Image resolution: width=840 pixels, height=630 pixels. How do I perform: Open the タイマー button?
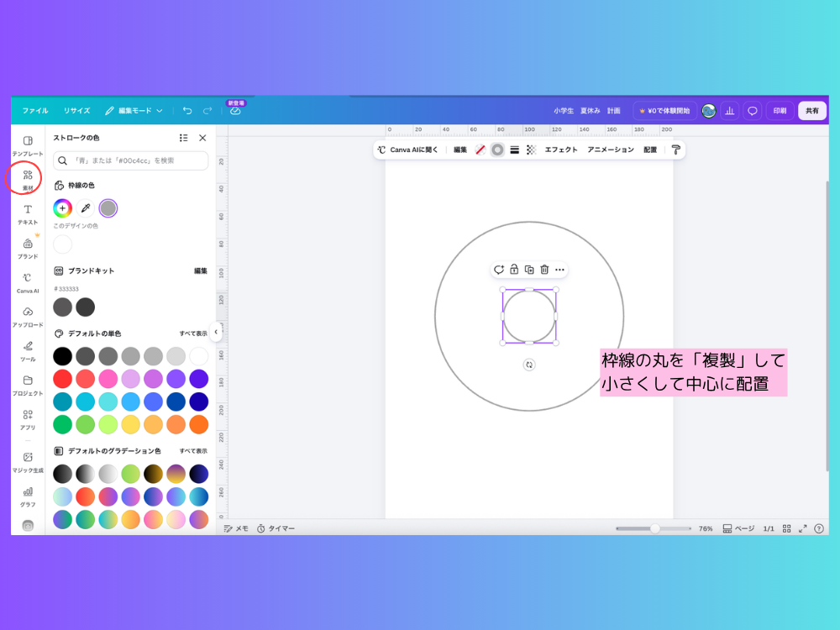[276, 528]
